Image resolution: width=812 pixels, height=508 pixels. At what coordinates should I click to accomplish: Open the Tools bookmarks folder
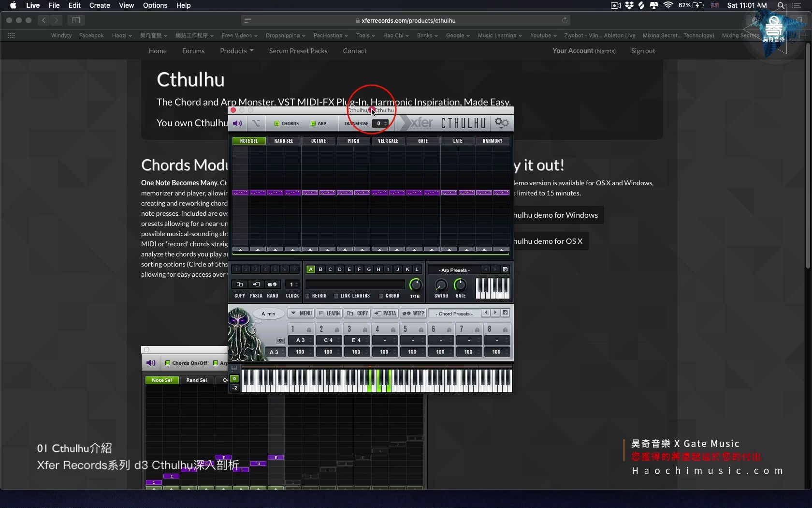[x=365, y=35]
